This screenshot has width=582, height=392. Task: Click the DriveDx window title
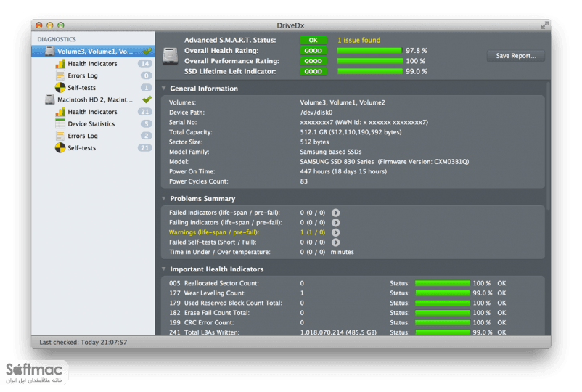pyautogui.click(x=290, y=25)
